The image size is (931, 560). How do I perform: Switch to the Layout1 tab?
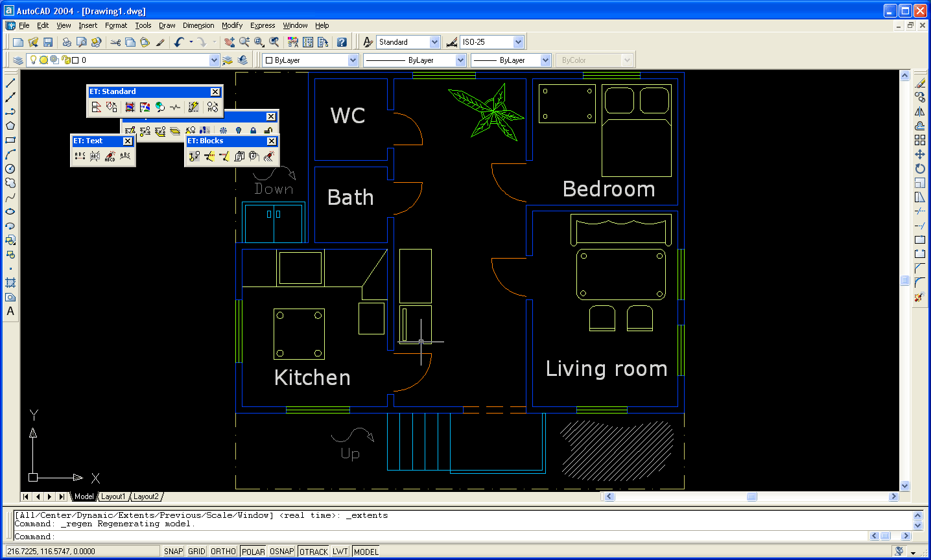click(x=113, y=496)
